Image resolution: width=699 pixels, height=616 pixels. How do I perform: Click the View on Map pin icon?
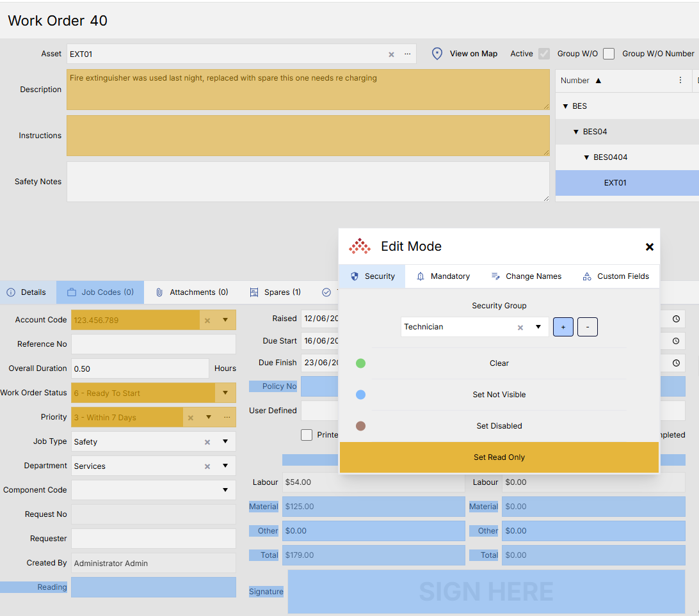437,54
